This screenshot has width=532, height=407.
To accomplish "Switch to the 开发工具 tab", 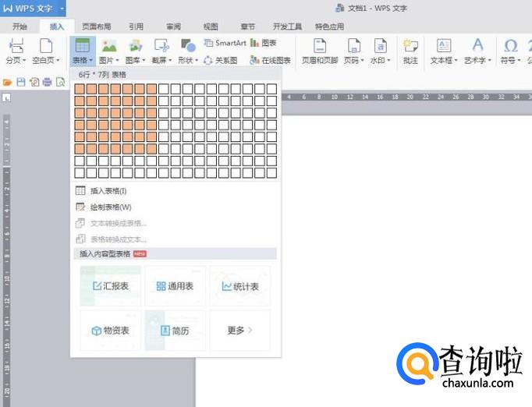I will (x=287, y=27).
